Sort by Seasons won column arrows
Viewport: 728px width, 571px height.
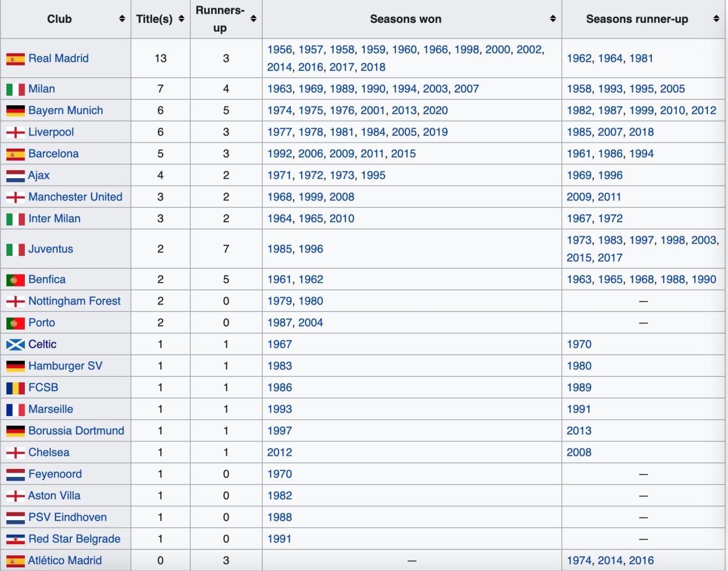[x=553, y=19]
